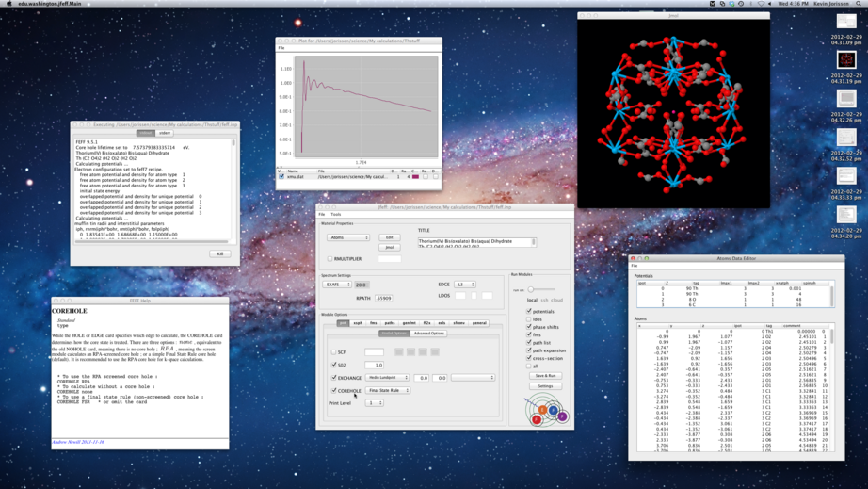Viewport: 868px width, 489px height.
Task: Toggle the RMULTIPLIER checkbox
Action: (330, 259)
